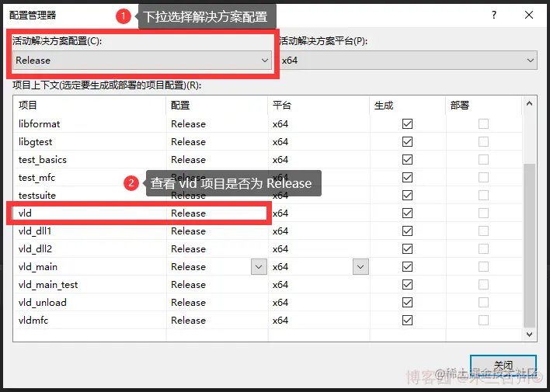Expand vld_main platform dropdown arrow
The height and width of the screenshot is (392, 550).
[x=360, y=267]
